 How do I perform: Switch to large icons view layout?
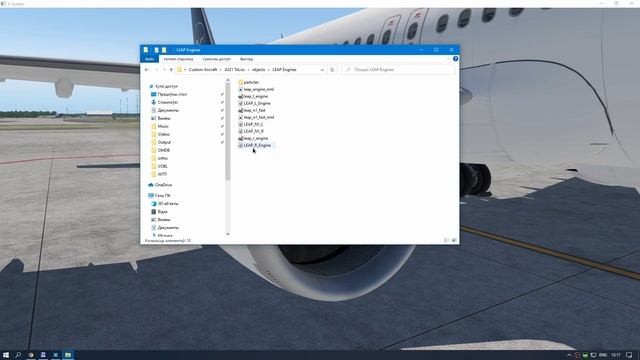[454, 240]
